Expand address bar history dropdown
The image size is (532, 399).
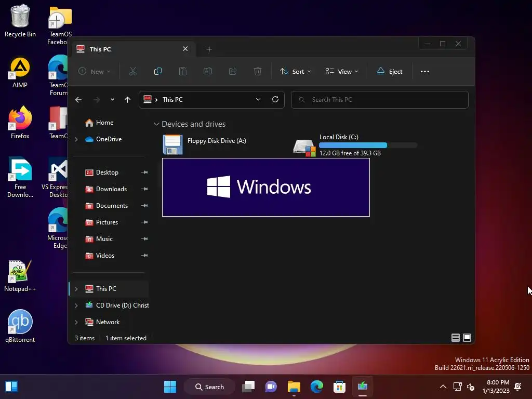258,99
